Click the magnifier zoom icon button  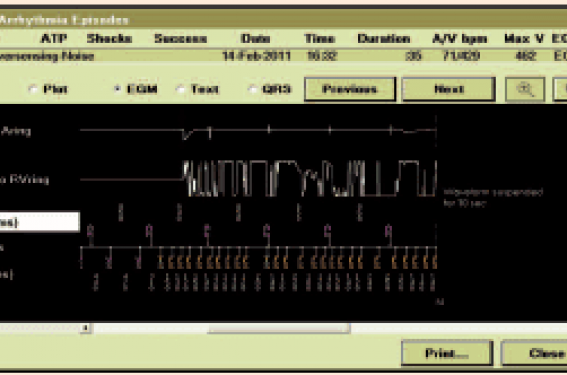525,89
